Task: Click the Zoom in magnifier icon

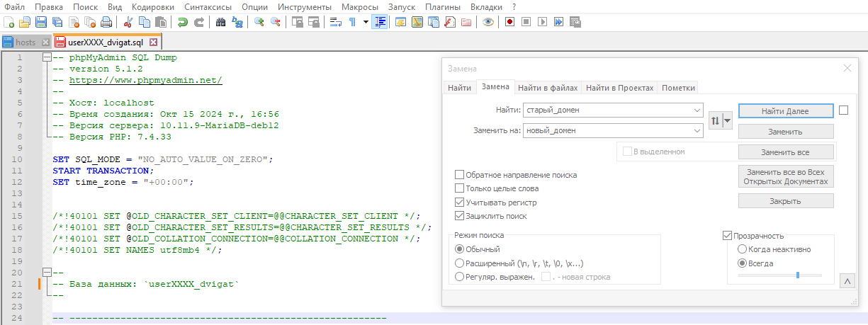Action: (259, 22)
